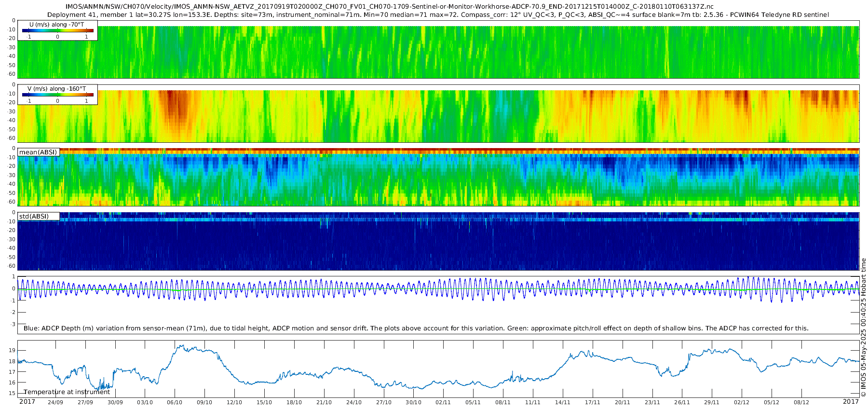
Task: Click the 06/10 date tick label
Action: point(175,402)
